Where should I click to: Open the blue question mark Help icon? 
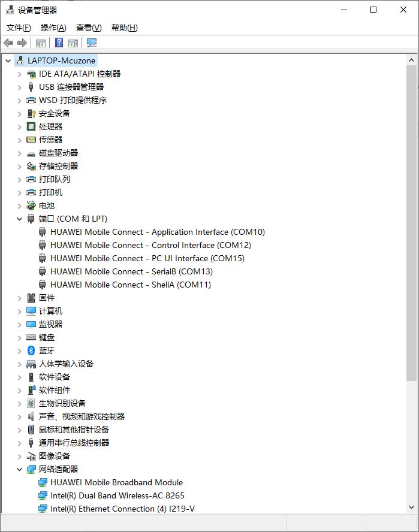[59, 43]
